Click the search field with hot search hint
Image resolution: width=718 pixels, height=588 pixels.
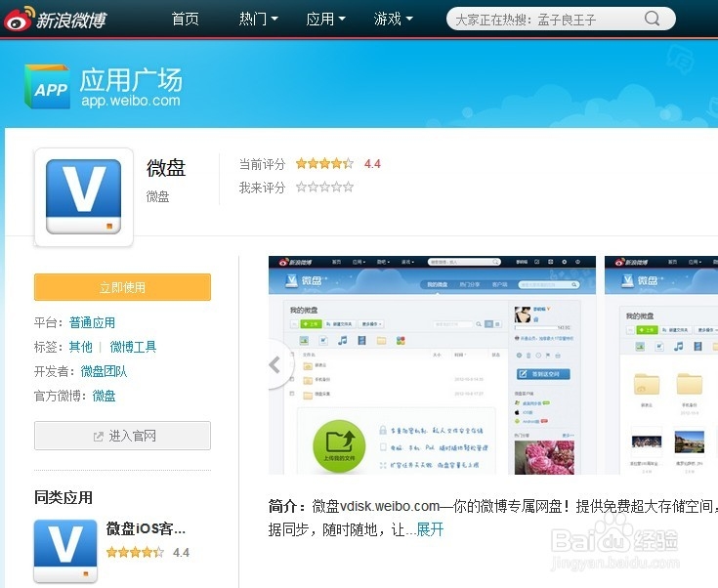[561, 20]
